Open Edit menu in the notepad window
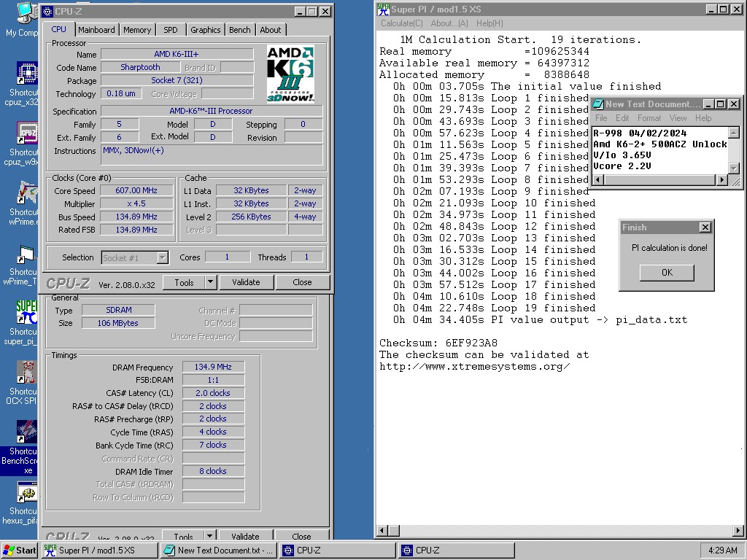747x560 pixels. tap(622, 118)
